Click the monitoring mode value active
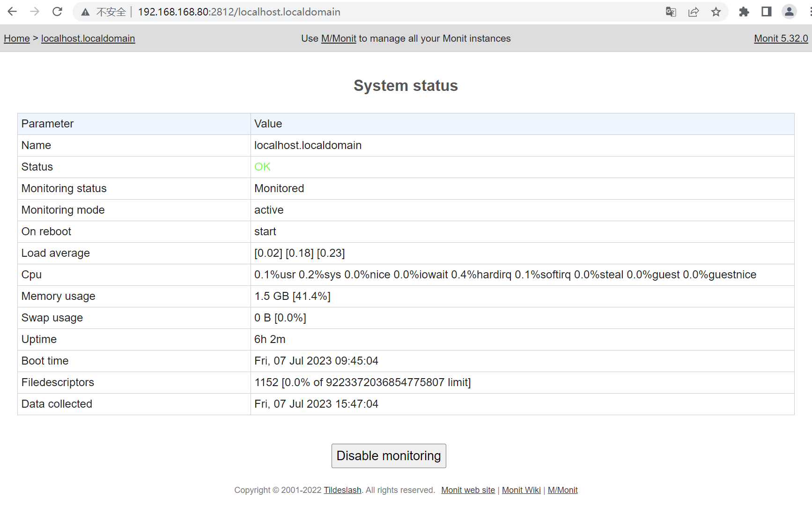Viewport: 812px width, 507px height. 269,210
